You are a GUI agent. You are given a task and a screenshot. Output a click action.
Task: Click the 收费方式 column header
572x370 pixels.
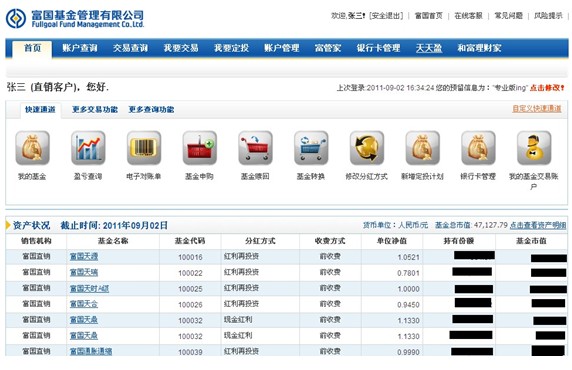(330, 241)
